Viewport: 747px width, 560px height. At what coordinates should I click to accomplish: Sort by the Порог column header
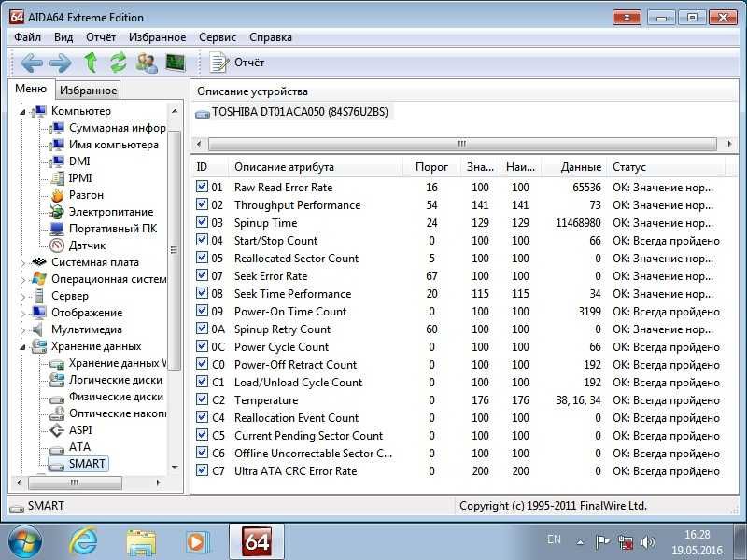[x=431, y=167]
